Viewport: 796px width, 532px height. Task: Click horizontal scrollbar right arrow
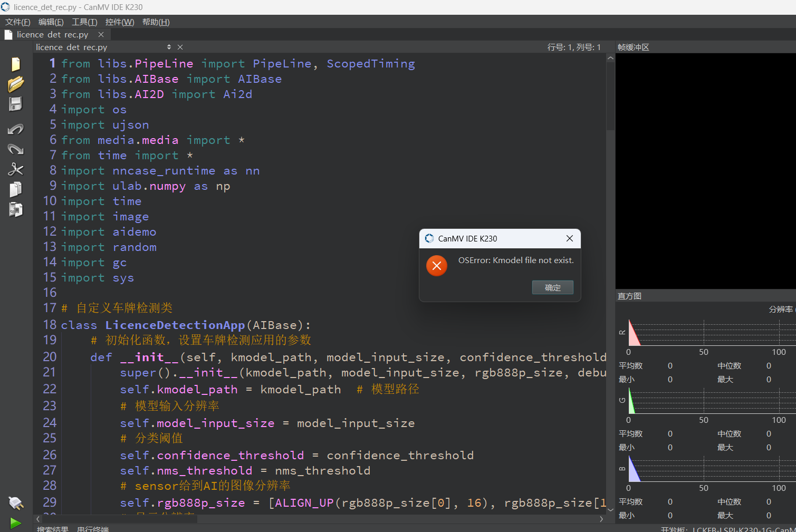[x=601, y=519]
